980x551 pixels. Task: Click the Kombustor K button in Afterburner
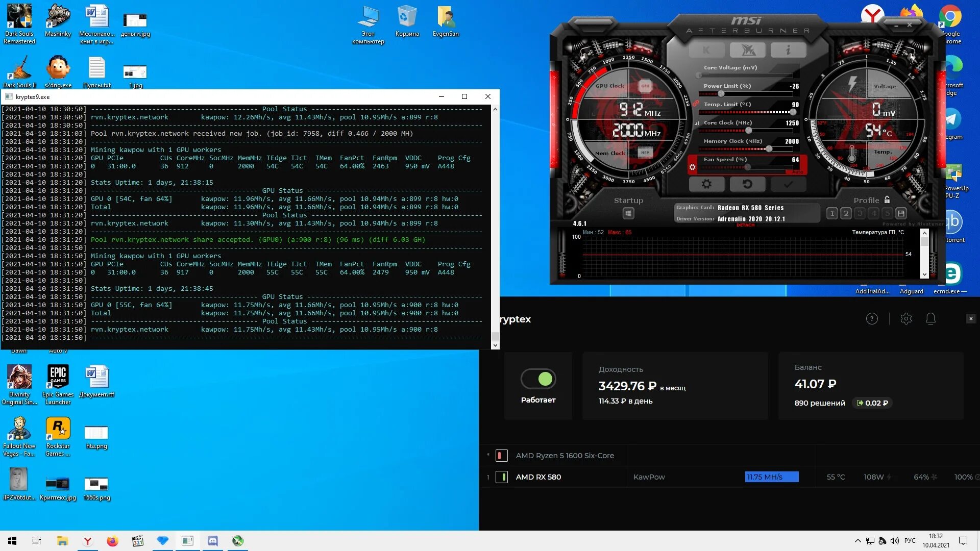pos(706,50)
